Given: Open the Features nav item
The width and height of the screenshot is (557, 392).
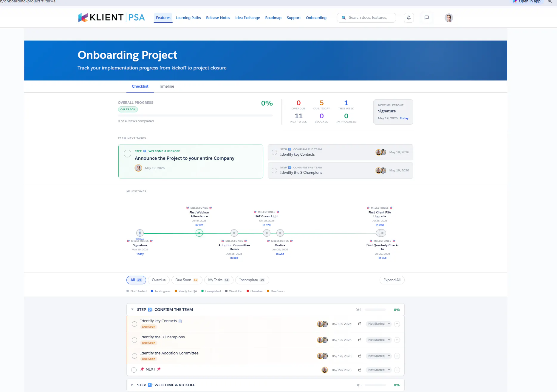Looking at the screenshot, I should click(x=163, y=18).
